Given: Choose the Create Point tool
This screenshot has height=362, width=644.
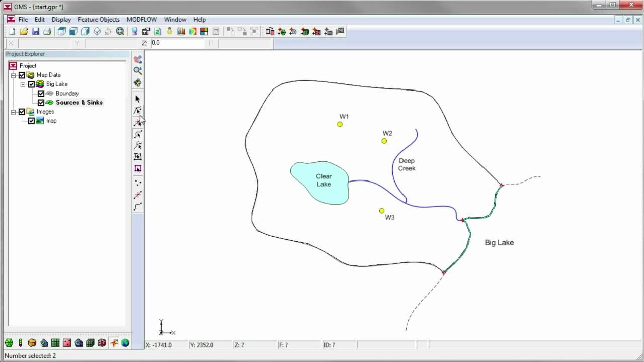Looking at the screenshot, I should (x=138, y=183).
